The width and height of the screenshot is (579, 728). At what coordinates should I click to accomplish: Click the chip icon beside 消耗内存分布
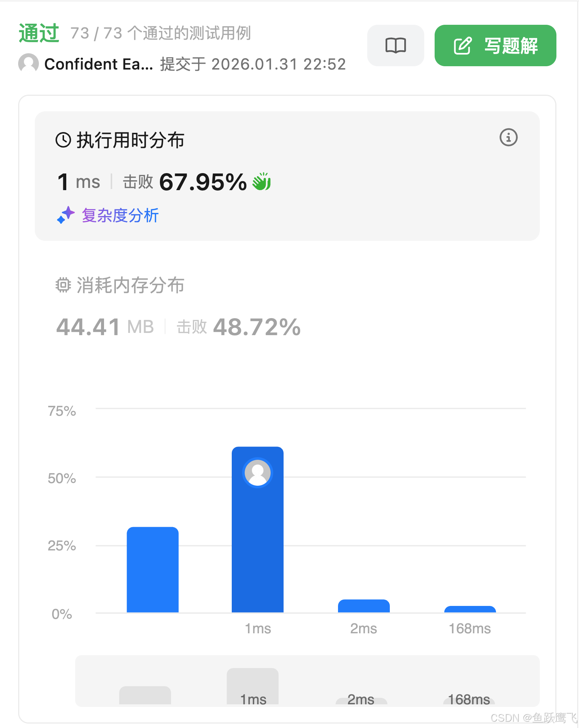click(63, 285)
